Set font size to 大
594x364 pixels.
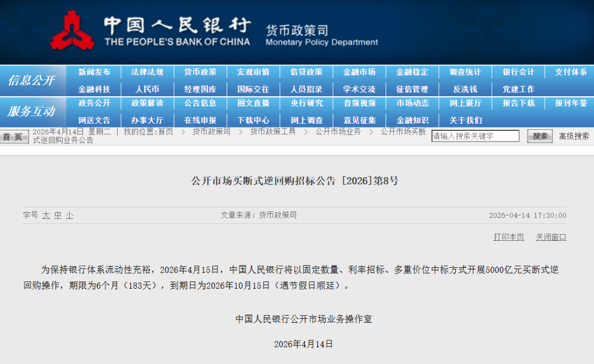(46, 216)
